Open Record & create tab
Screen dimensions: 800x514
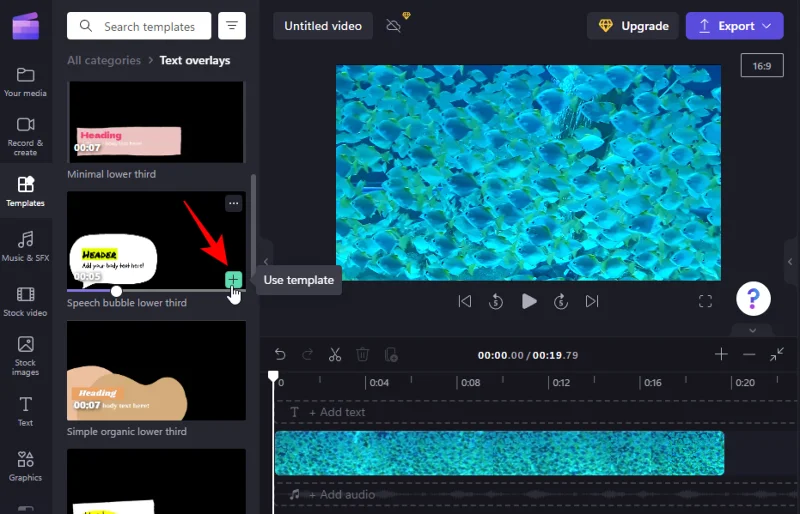[x=26, y=136]
